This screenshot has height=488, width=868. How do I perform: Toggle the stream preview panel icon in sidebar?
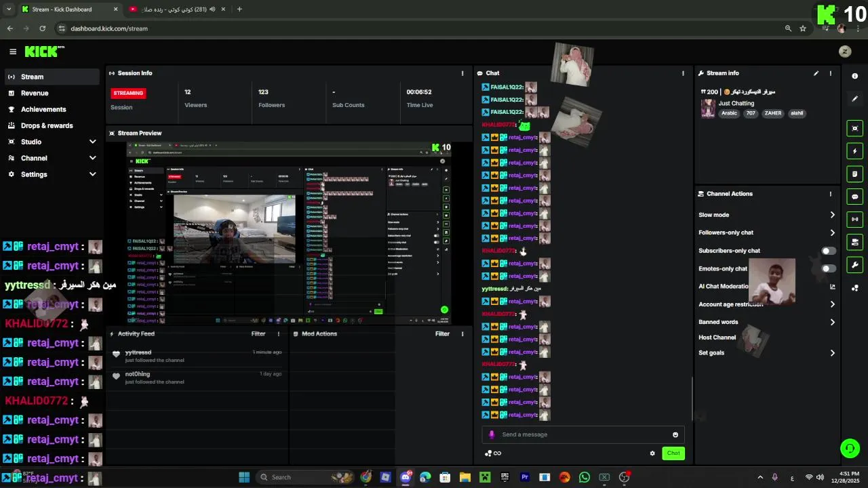click(x=855, y=129)
